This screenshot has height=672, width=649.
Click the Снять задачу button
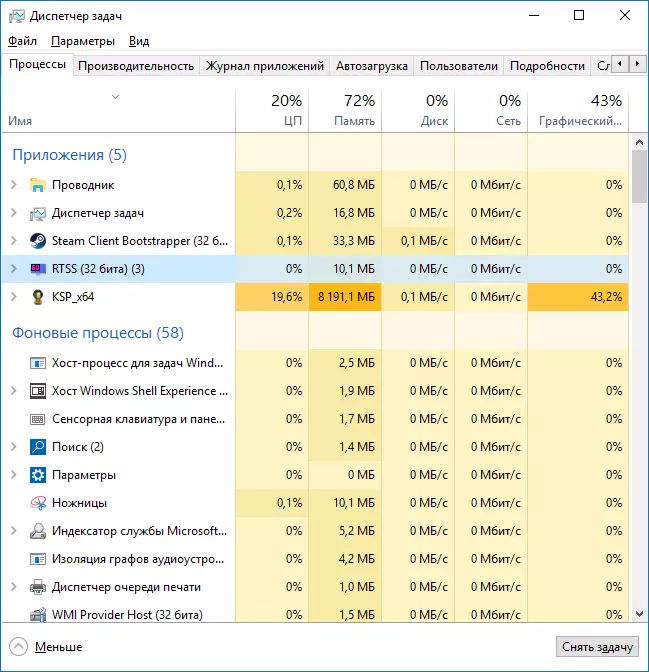[597, 647]
